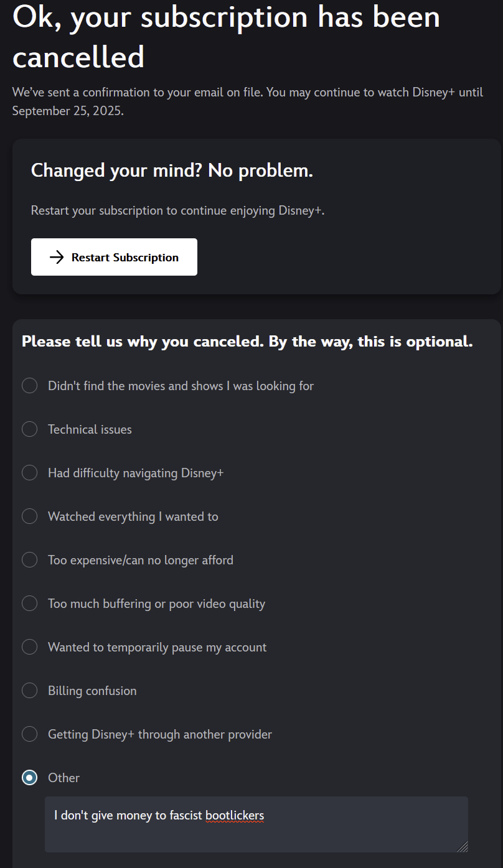The image size is (503, 868).
Task: Choose "Getting Disney+ through another provider" option
Action: coord(30,734)
